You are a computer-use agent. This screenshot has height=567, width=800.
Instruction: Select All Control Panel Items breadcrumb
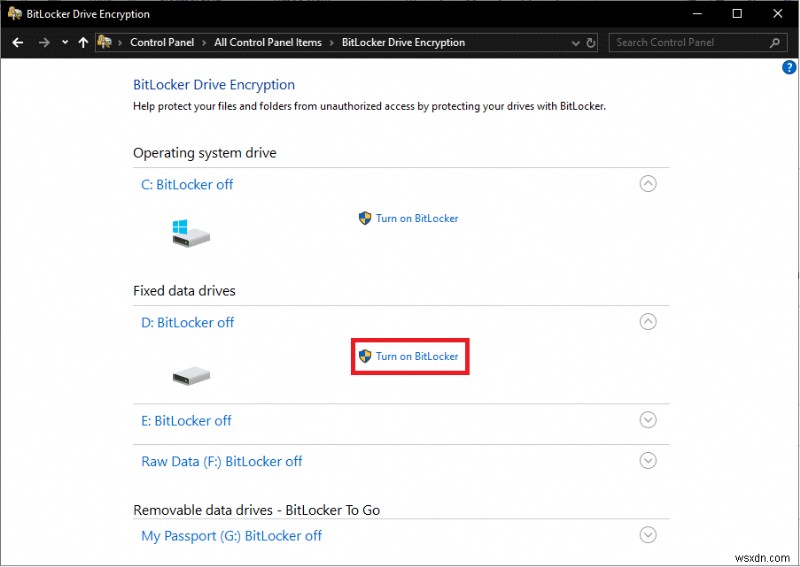click(x=268, y=43)
